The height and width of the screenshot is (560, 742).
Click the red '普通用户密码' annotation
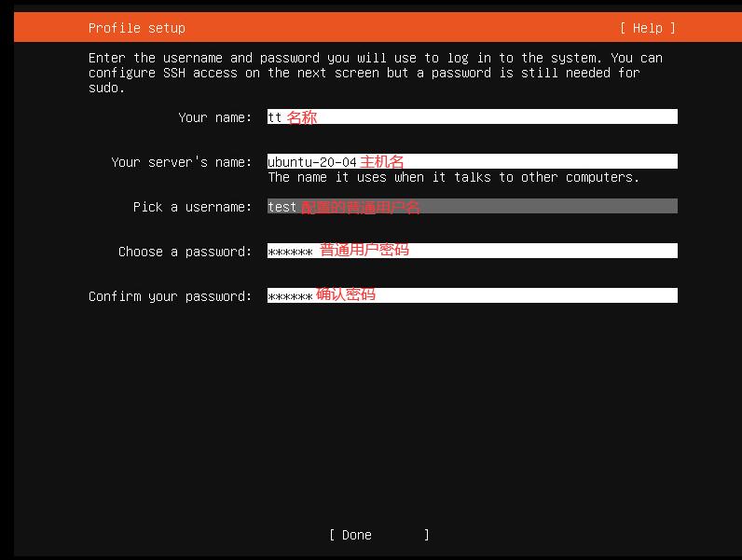click(364, 250)
